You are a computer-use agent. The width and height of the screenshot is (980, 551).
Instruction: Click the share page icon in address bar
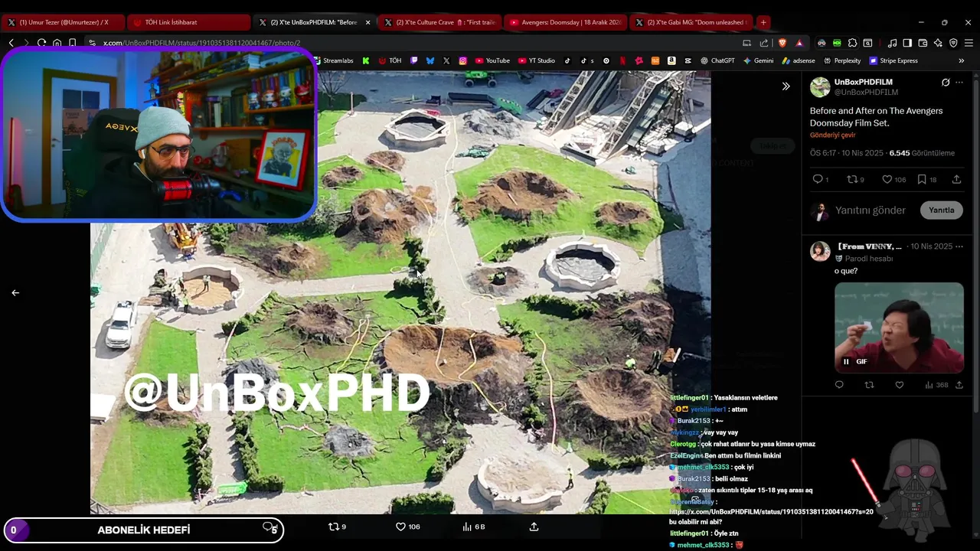[764, 43]
